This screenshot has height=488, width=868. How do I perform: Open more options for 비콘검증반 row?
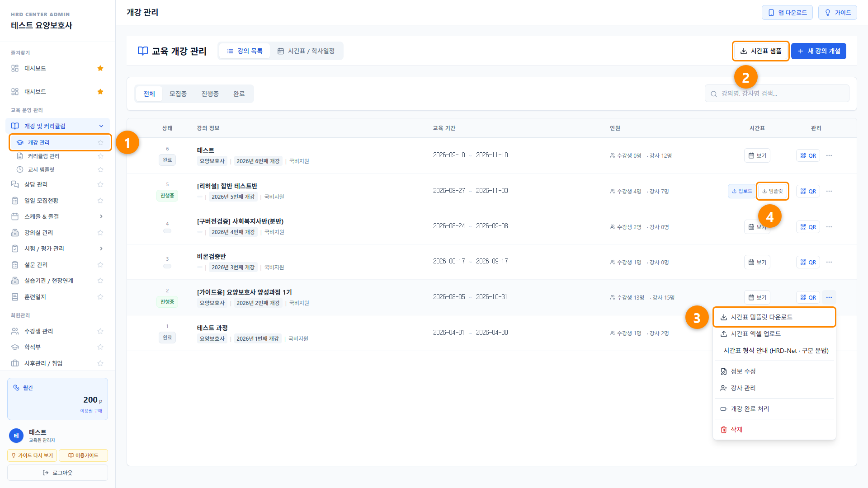click(x=829, y=262)
